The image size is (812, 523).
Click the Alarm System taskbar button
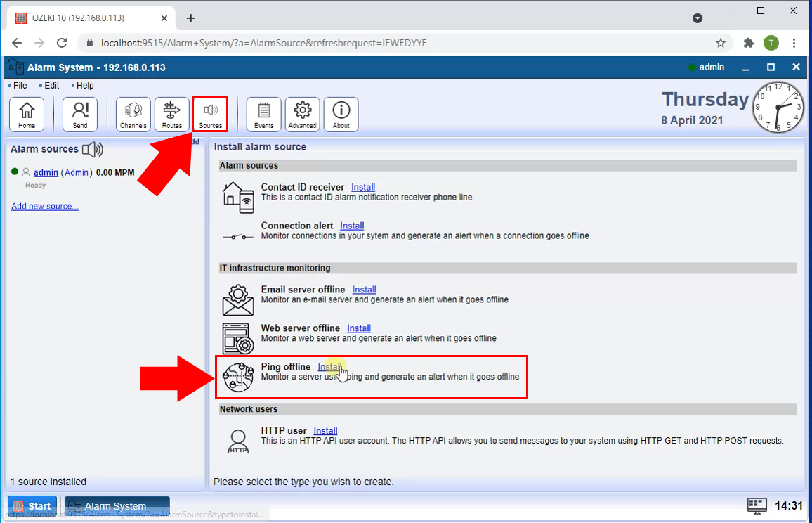117,506
